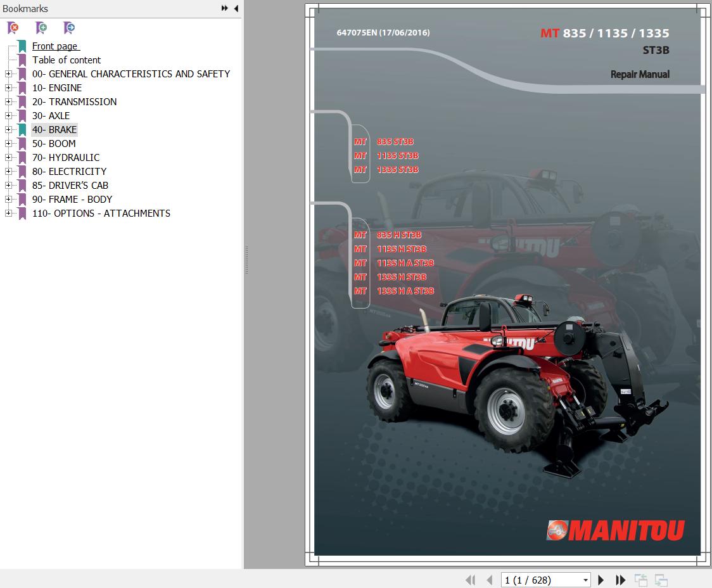Click the MT 1335 H ST3B model text
This screenshot has height=588, width=712.
click(x=390, y=277)
